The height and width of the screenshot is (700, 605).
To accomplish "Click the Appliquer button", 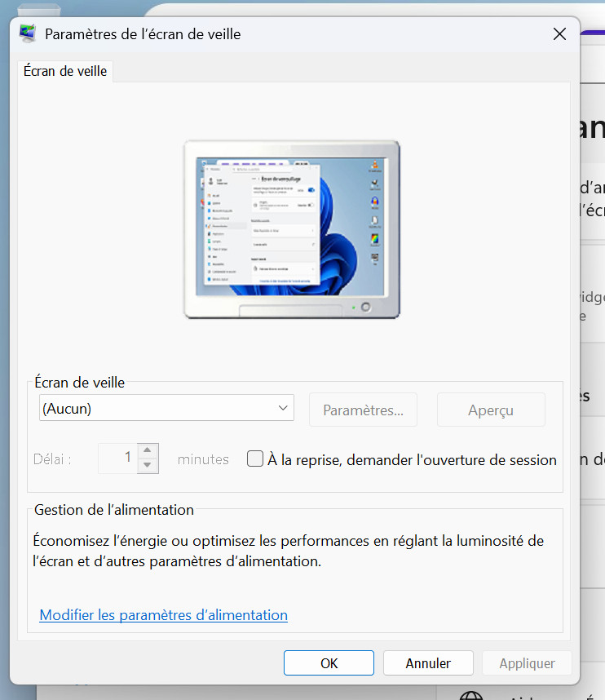I will click(x=526, y=663).
